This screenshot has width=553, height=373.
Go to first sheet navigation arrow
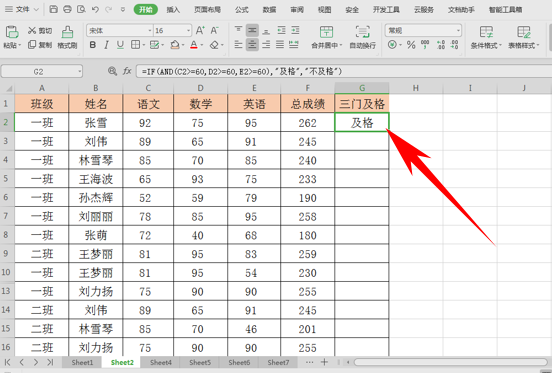(x=7, y=362)
